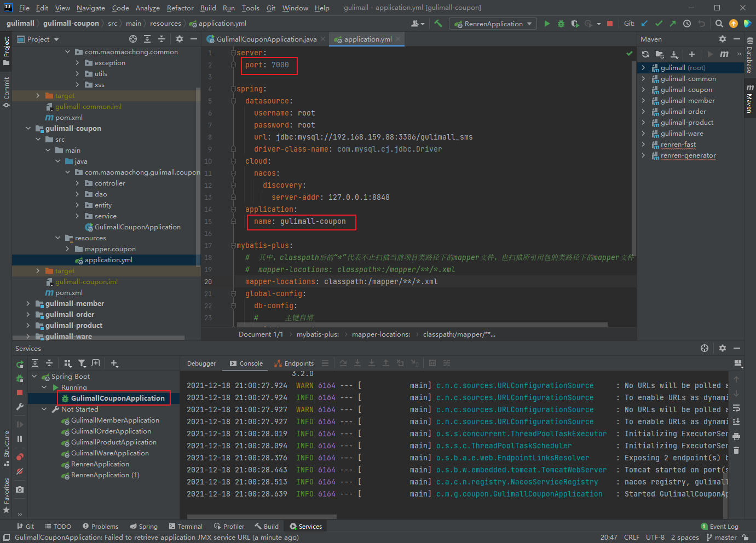Collapse Spring Boot node in Services
Screen dimensions: 756x543
coord(34,377)
